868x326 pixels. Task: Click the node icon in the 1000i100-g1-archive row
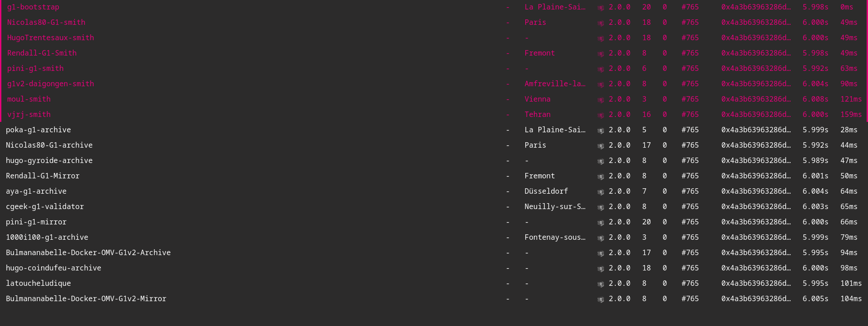(600, 238)
